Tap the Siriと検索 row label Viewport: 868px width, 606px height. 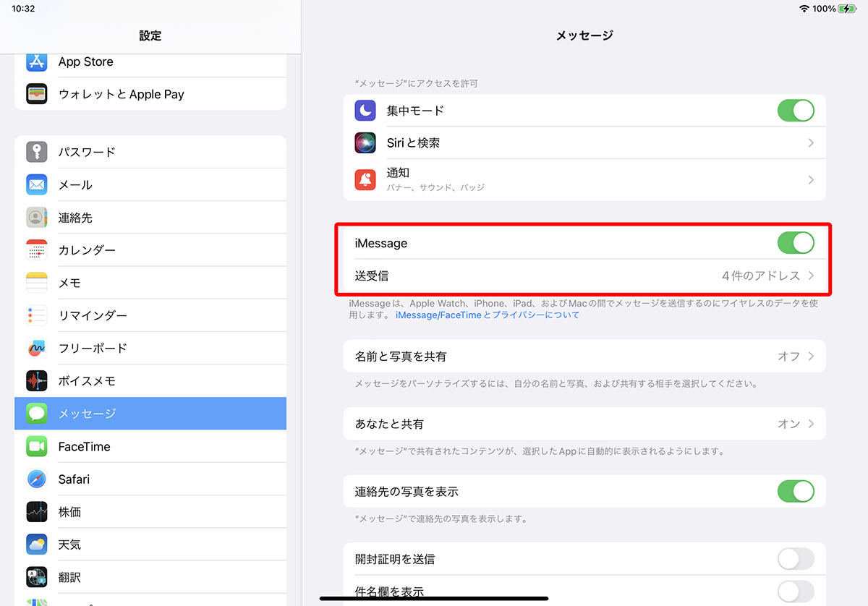(413, 143)
